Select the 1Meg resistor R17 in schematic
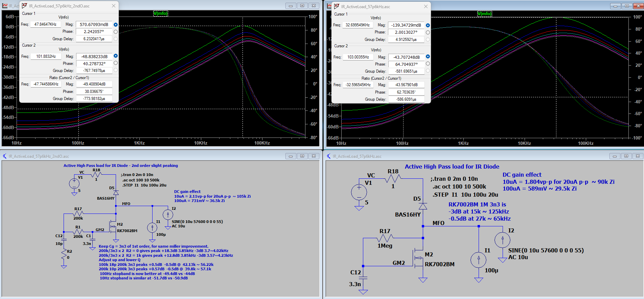The width and height of the screenshot is (644, 299). (x=385, y=238)
